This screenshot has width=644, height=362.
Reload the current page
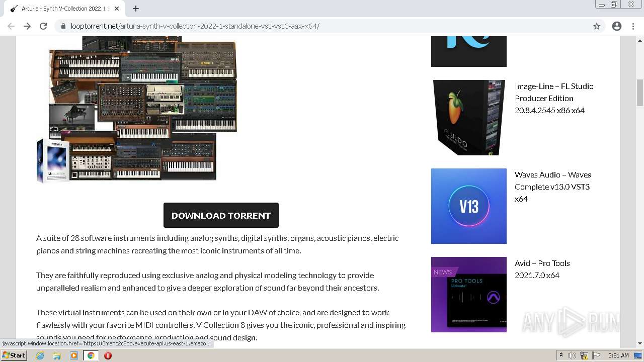pos(43,26)
